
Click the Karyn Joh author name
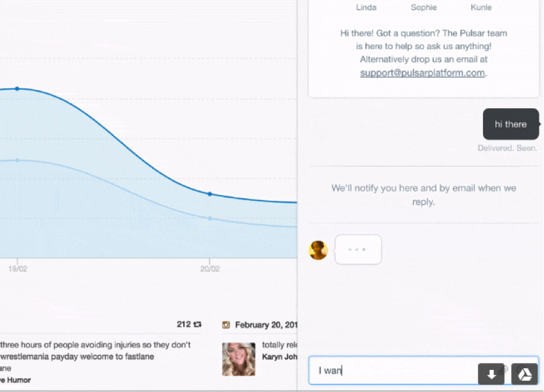point(279,357)
